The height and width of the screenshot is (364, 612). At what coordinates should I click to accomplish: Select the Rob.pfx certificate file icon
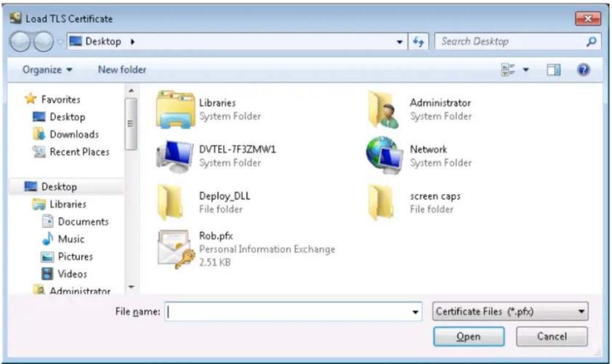pyautogui.click(x=177, y=249)
